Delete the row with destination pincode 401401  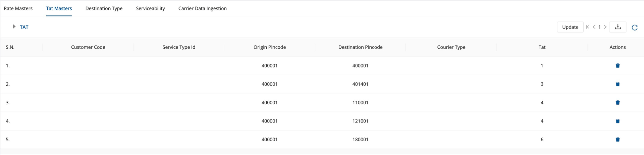pyautogui.click(x=618, y=84)
